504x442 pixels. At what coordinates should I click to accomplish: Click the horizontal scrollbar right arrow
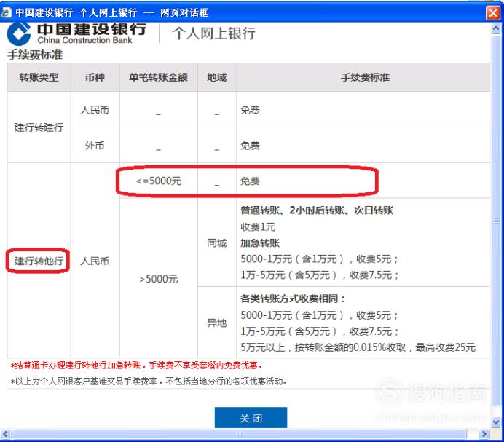pyautogui.click(x=484, y=434)
